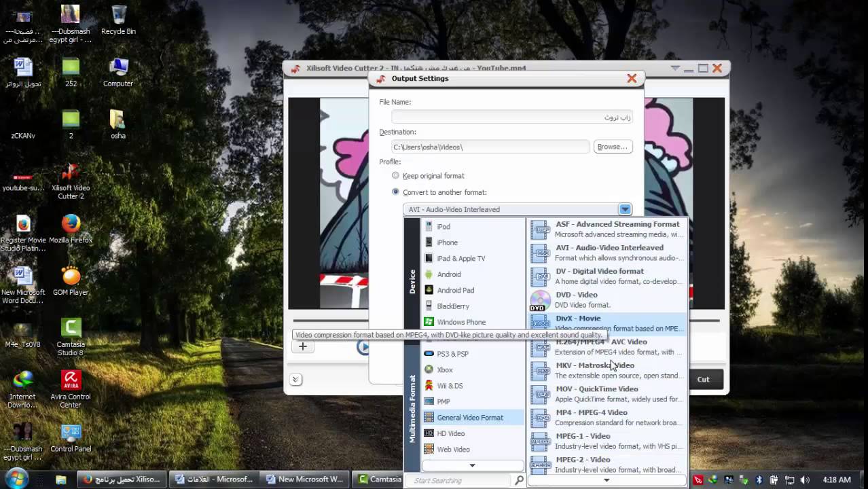
Task: Switch to Firefox Xilisoft taskbar item
Action: click(x=121, y=479)
